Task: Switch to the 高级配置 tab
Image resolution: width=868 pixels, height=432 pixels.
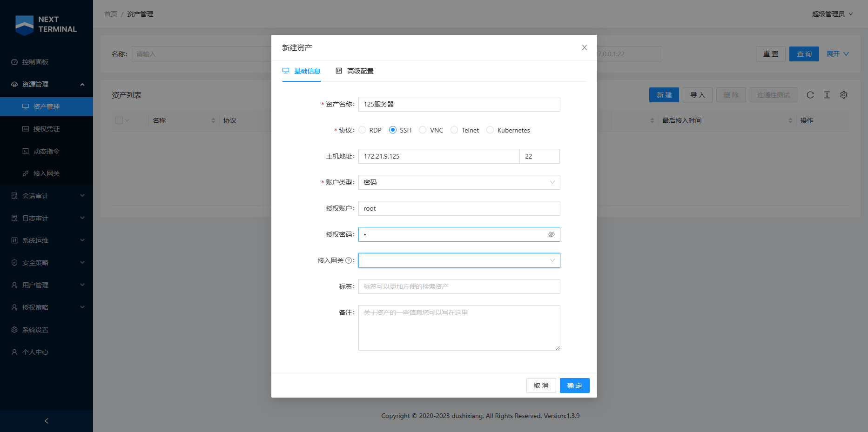Action: click(355, 71)
